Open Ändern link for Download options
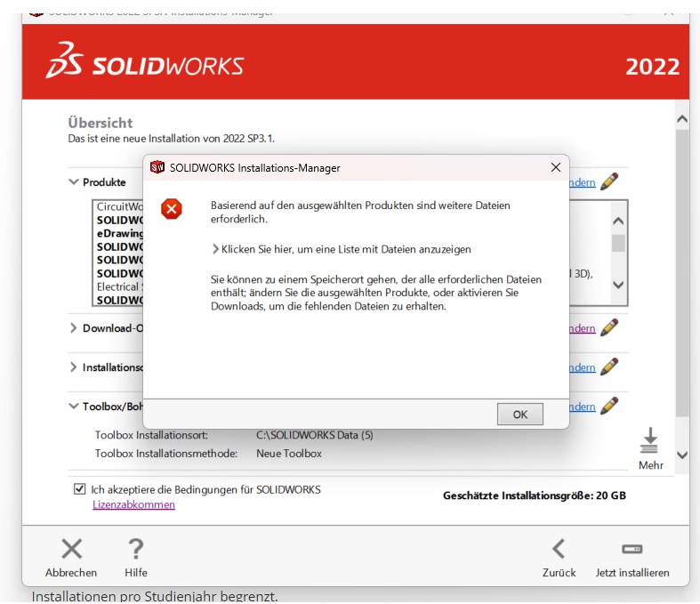 pos(583,328)
